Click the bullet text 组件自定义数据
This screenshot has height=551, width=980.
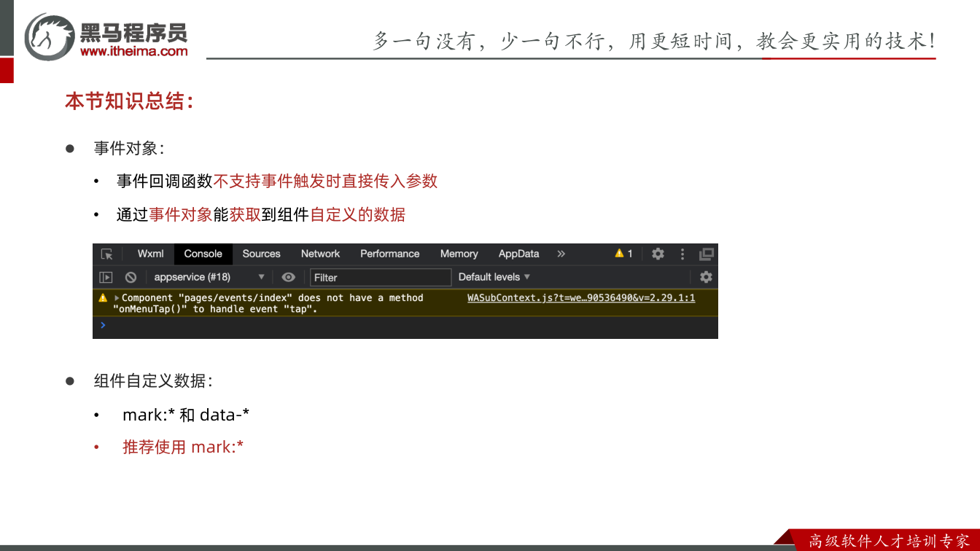(x=153, y=381)
